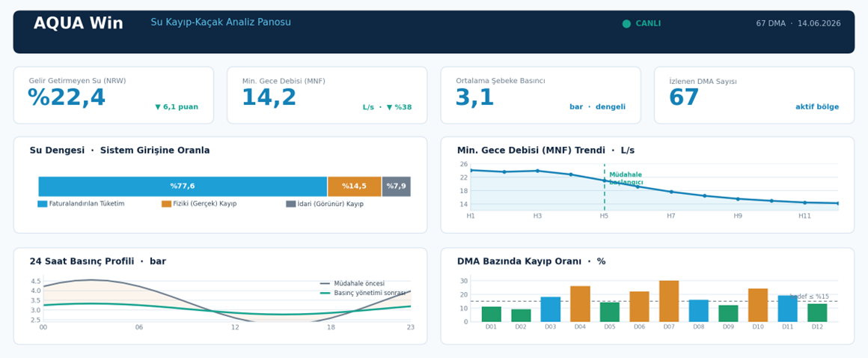This screenshot has height=358, width=868.
Task: Select the %77,6 blue bar segment
Action: pos(183,186)
